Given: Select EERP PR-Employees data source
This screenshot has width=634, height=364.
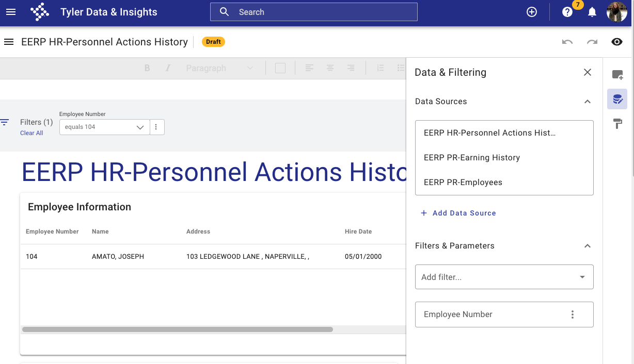Looking at the screenshot, I should 504,183.
